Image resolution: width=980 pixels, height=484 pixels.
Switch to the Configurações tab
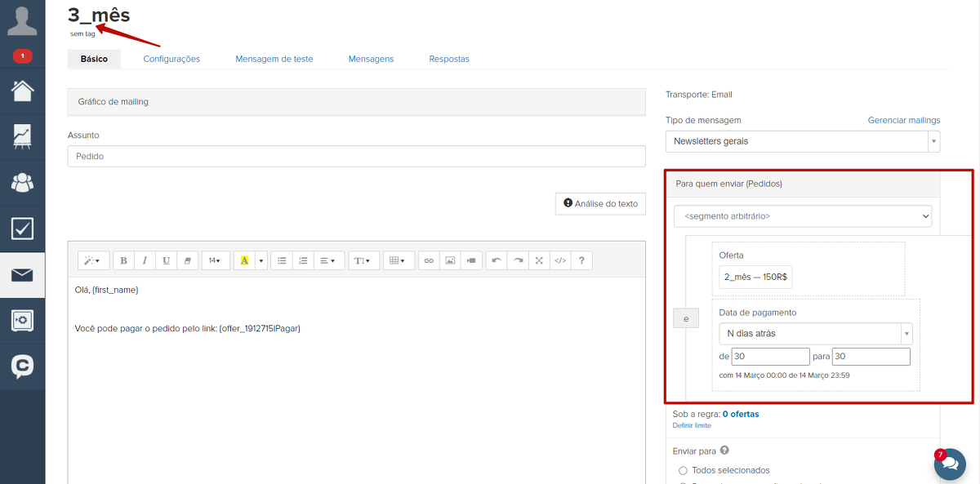click(171, 59)
